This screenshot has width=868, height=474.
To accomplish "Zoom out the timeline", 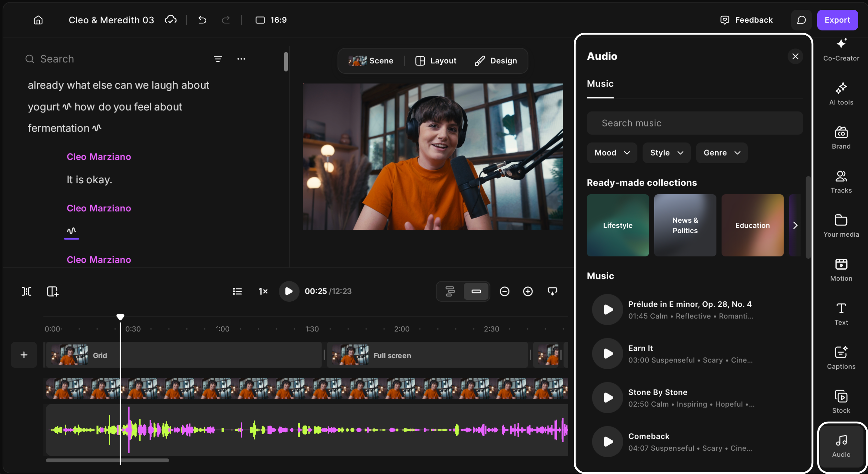I will click(x=504, y=291).
